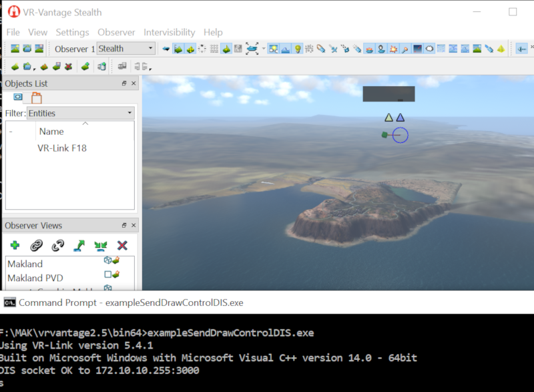Float the Observer Views panel
The width and height of the screenshot is (534, 392).
[124, 226]
